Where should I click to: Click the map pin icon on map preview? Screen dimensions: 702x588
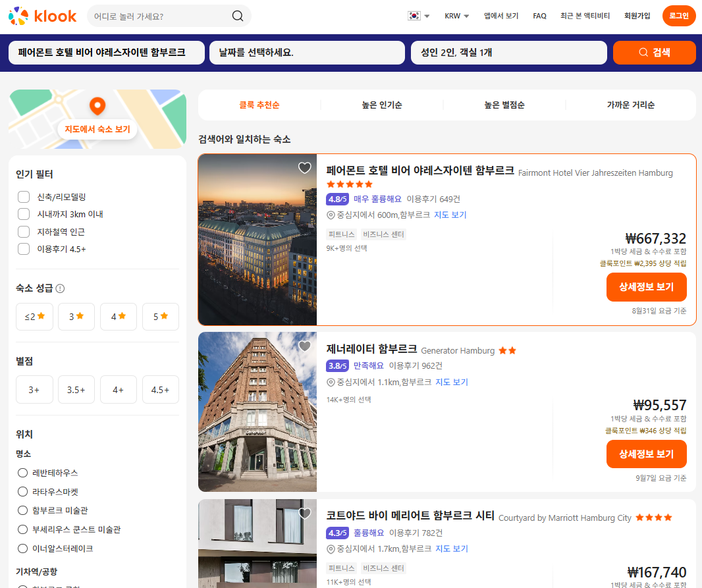coord(97,106)
